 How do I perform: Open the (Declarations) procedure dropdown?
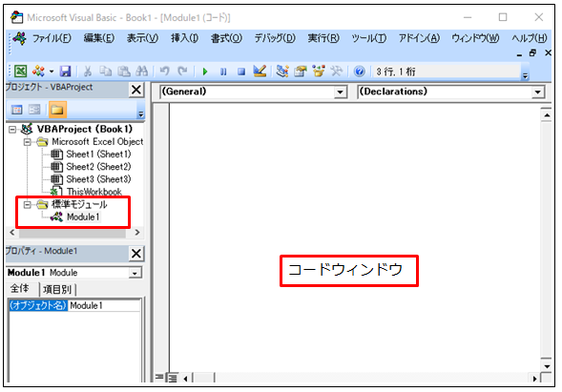(x=537, y=93)
